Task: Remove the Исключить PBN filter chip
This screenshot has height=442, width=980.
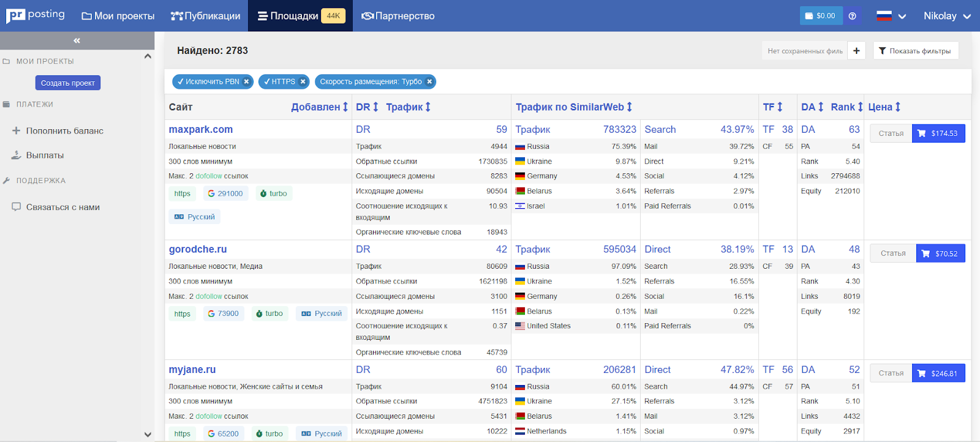Action: click(x=246, y=81)
